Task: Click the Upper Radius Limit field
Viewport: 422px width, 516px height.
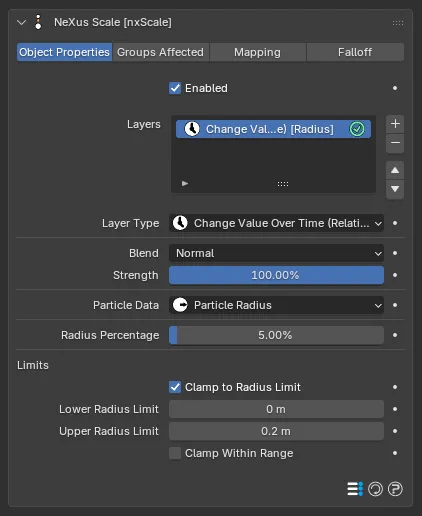Action: coord(276,431)
